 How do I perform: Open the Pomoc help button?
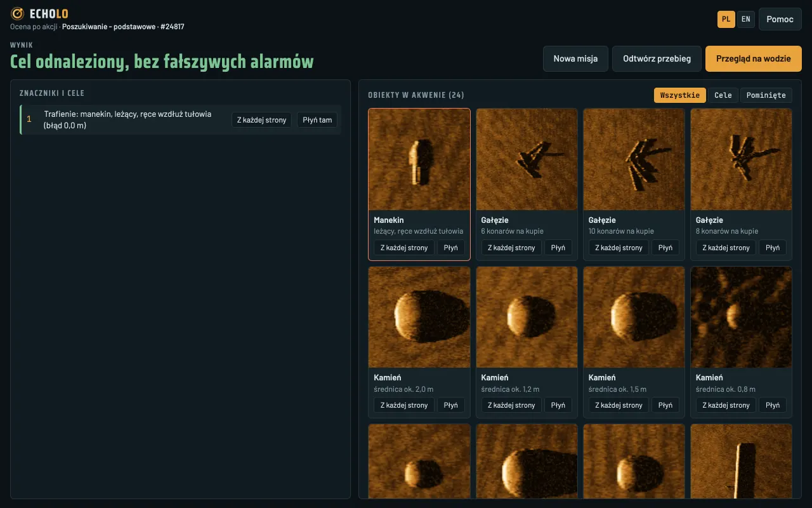click(780, 19)
